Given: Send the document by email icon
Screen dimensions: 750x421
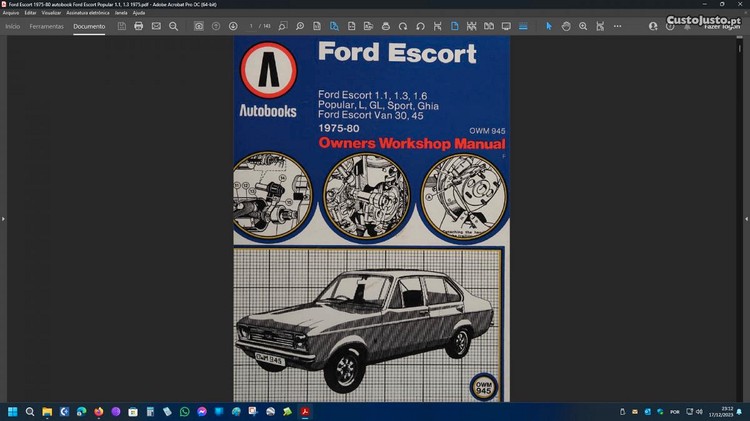Looking at the screenshot, I should [156, 26].
